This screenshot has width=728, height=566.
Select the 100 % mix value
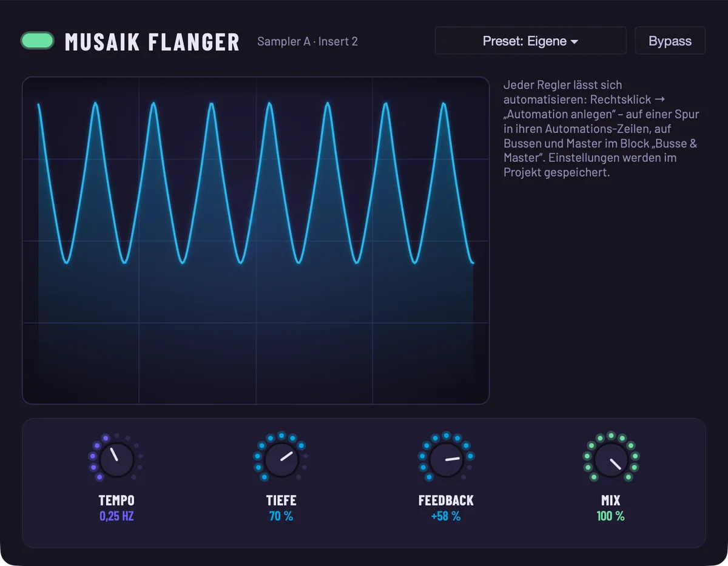tap(611, 516)
